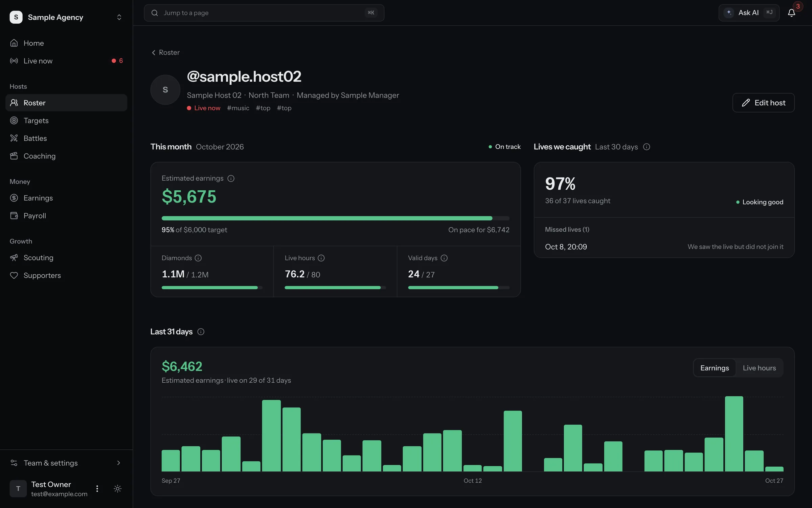Show info for Estimated earnings
The width and height of the screenshot is (812, 508).
click(x=231, y=178)
